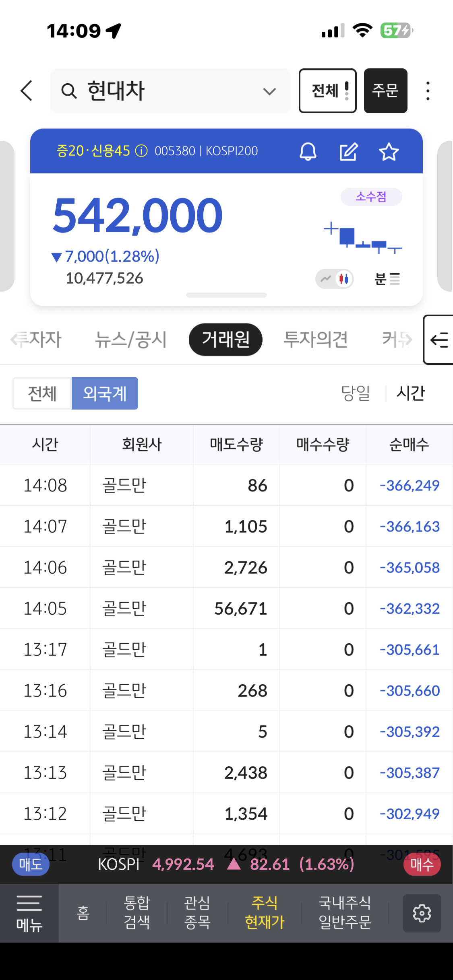Tap the card drag handle bar
453x980 pixels.
coord(226,295)
